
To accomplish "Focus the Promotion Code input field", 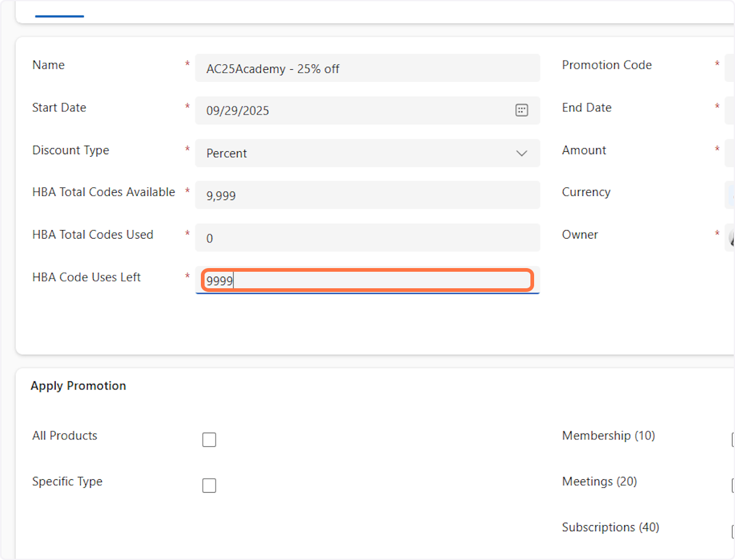I will click(x=730, y=67).
